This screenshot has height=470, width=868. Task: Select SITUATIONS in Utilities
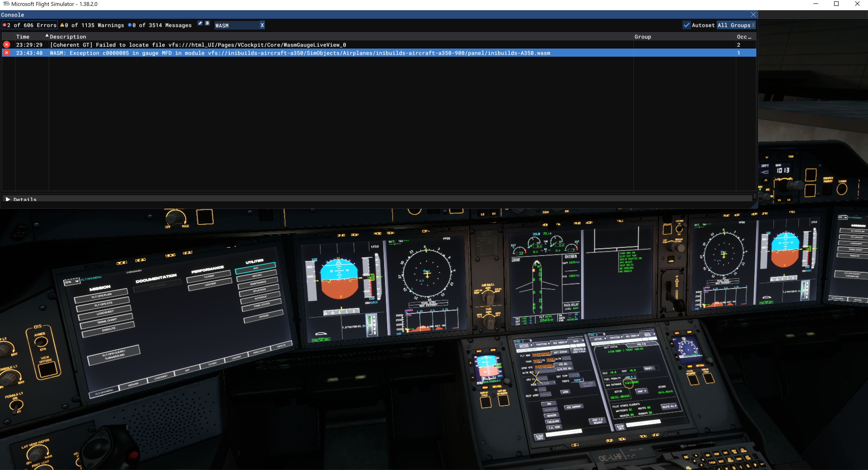(x=259, y=290)
